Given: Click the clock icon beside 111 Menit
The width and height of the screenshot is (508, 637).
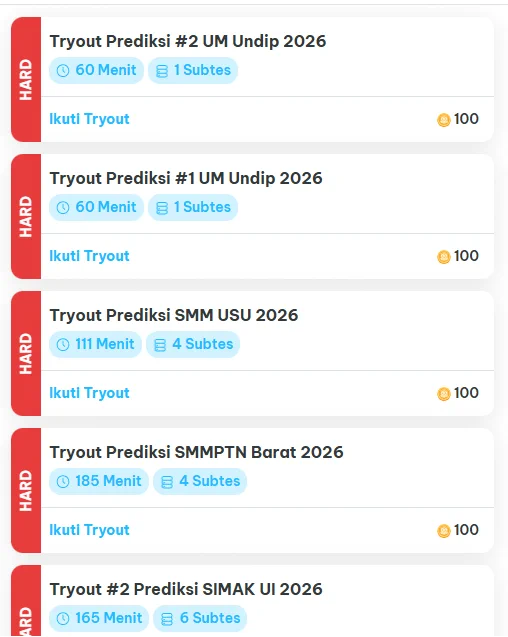Looking at the screenshot, I should [63, 344].
